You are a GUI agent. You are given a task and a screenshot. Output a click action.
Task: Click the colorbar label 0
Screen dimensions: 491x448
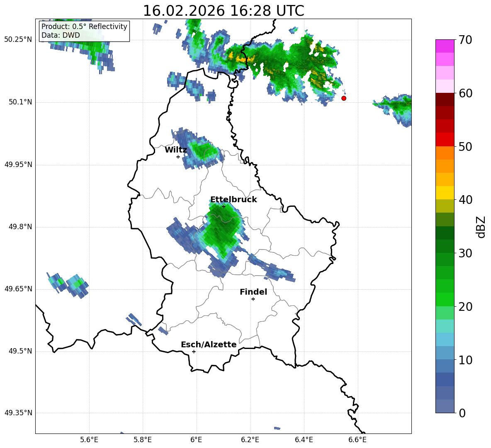coord(462,413)
